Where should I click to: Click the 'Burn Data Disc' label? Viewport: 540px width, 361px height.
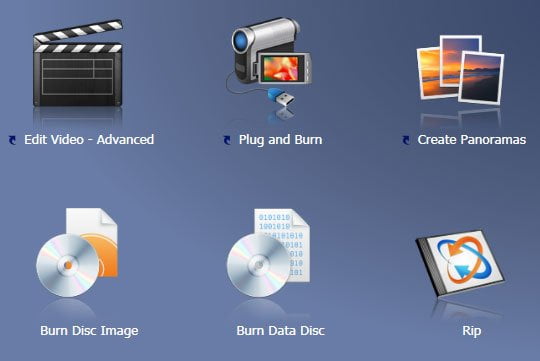[280, 331]
